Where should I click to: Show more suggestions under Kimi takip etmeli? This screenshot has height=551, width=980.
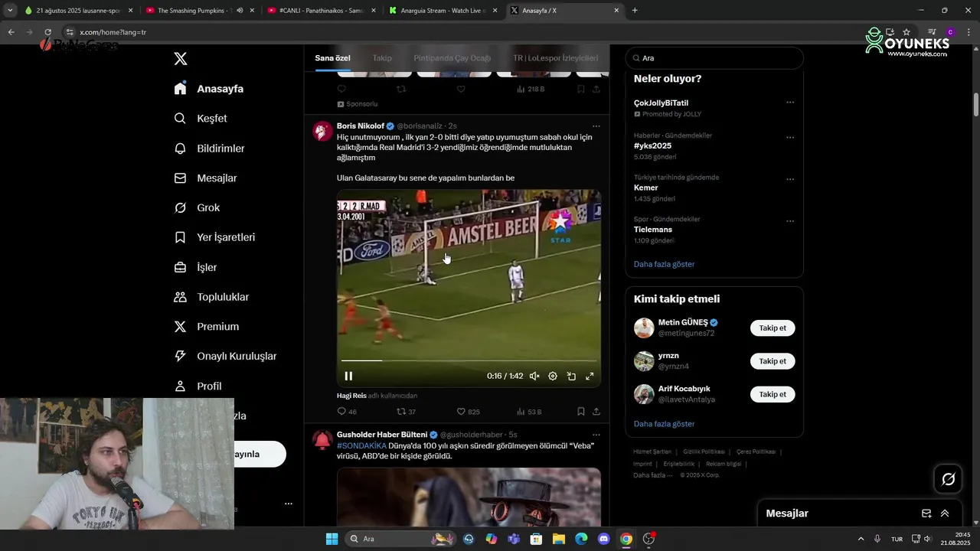click(664, 424)
